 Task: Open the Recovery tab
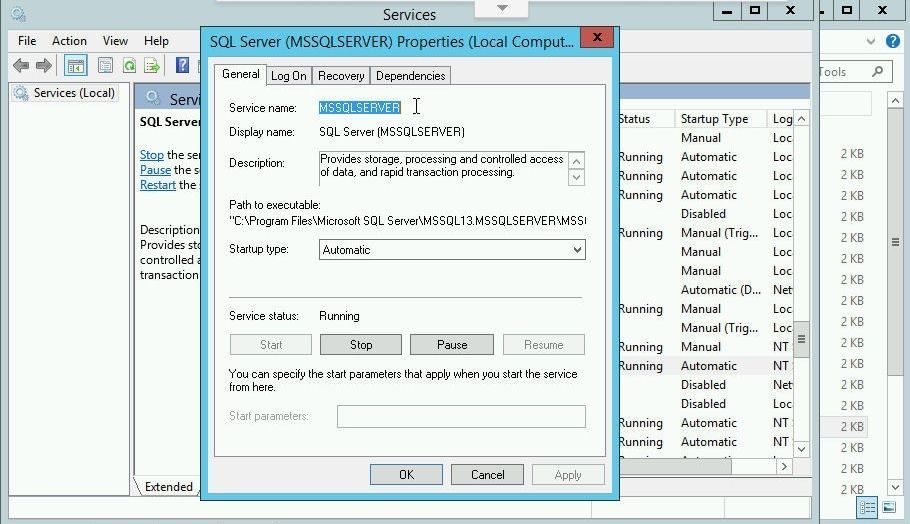(x=341, y=76)
